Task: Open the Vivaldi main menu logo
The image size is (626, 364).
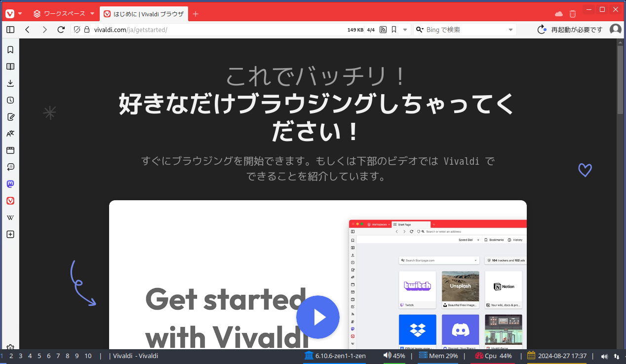Action: click(10, 14)
